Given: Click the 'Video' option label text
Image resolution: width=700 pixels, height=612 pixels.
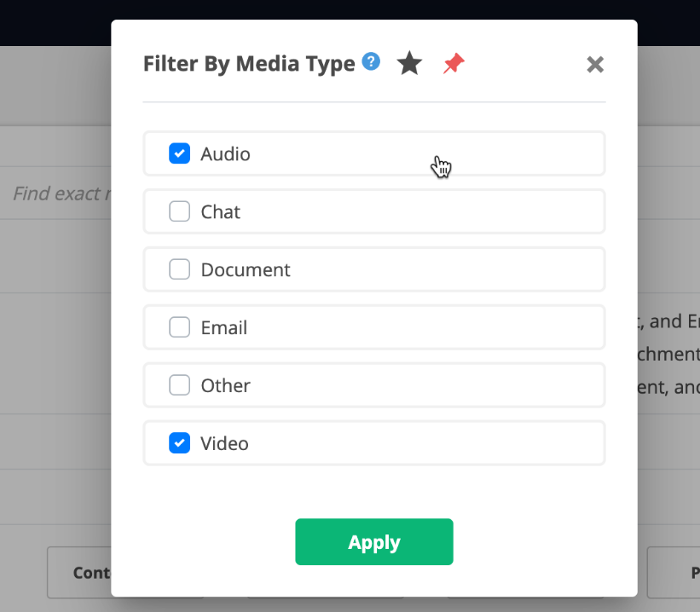Looking at the screenshot, I should (x=225, y=444).
